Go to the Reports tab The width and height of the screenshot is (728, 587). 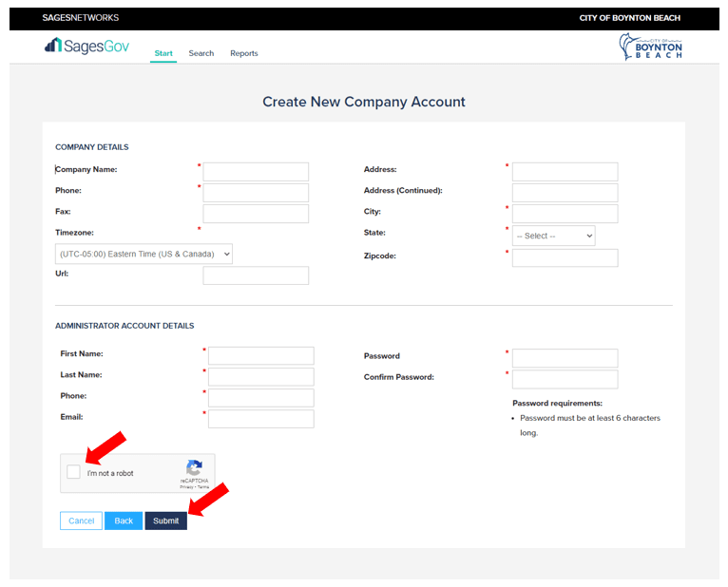[x=243, y=53]
